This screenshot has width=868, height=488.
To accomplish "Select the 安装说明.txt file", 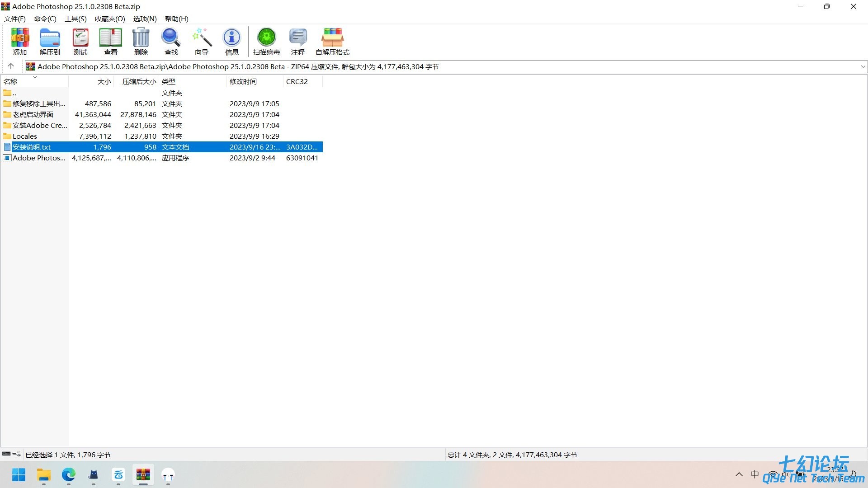I will pos(162,147).
